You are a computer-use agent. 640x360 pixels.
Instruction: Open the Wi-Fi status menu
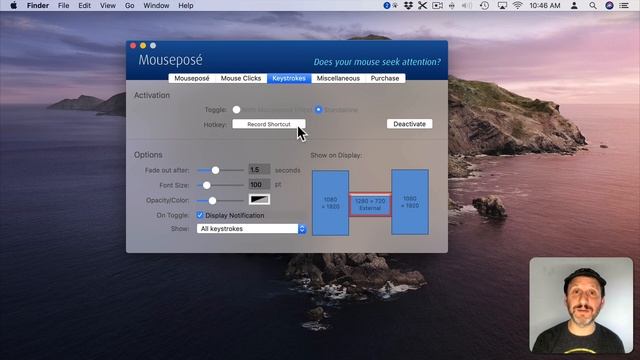point(518,5)
